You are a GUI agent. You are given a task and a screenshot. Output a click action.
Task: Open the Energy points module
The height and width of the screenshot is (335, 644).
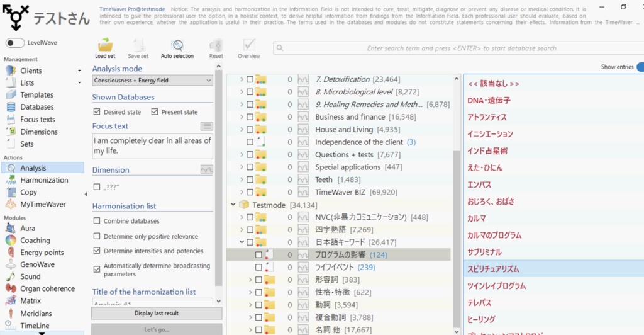pyautogui.click(x=42, y=253)
